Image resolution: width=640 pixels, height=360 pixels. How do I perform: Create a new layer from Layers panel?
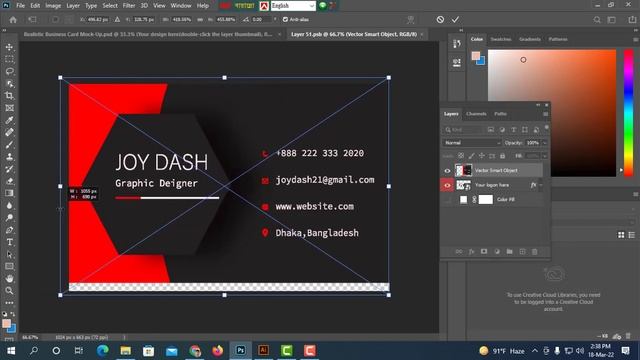[522, 252]
